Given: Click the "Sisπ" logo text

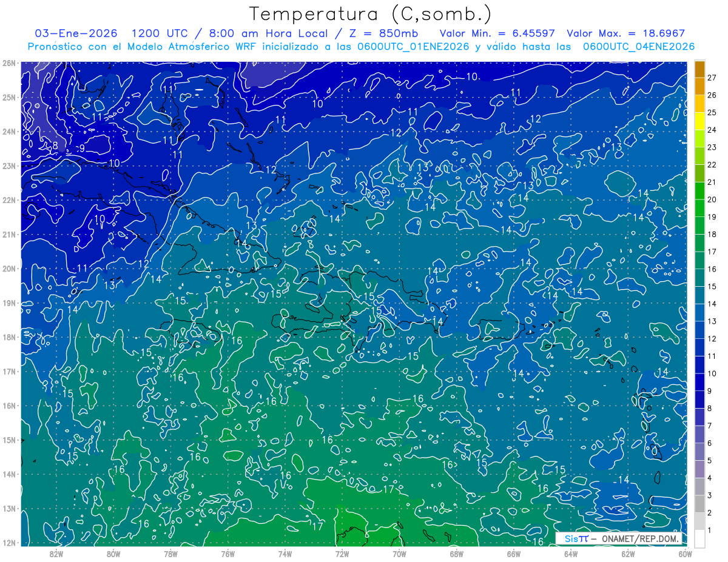Looking at the screenshot, I should pyautogui.click(x=576, y=538).
